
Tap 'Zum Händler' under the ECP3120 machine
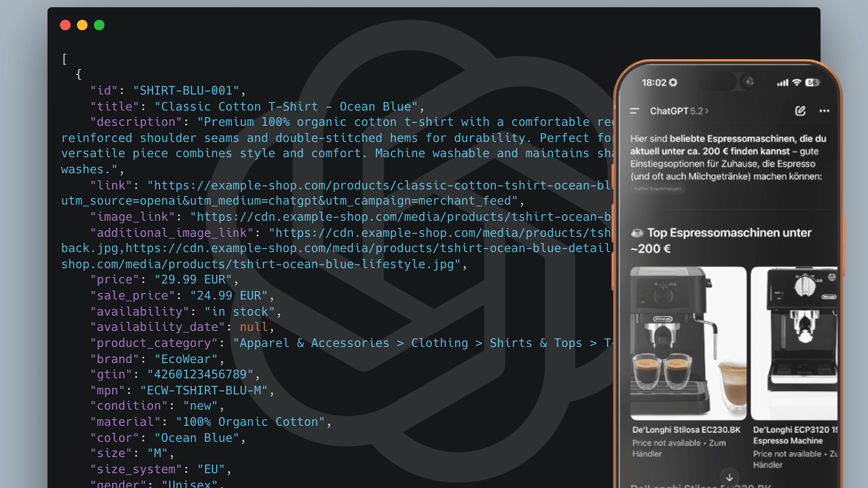coord(795,459)
